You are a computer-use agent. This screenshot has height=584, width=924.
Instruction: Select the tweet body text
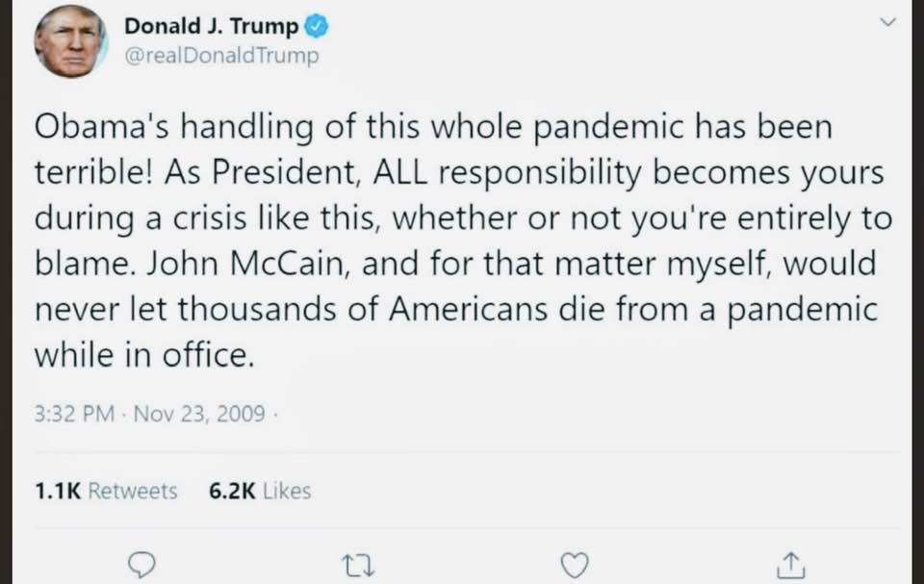tap(463, 241)
